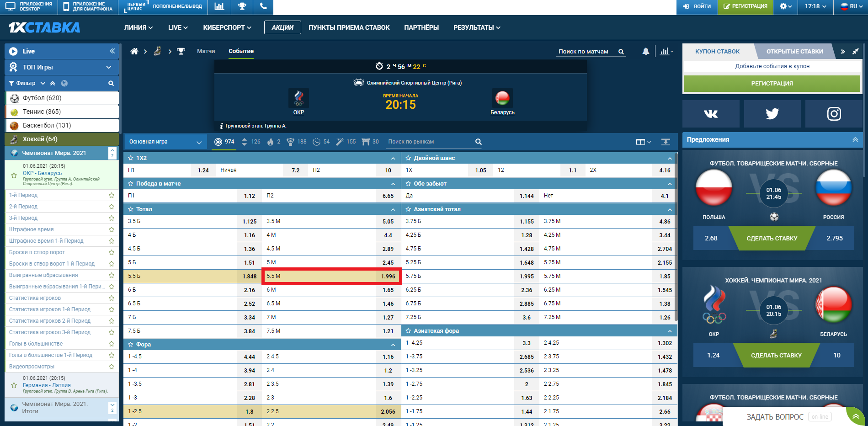Open the Беларусь team link
The image size is (868, 426).
(x=502, y=112)
